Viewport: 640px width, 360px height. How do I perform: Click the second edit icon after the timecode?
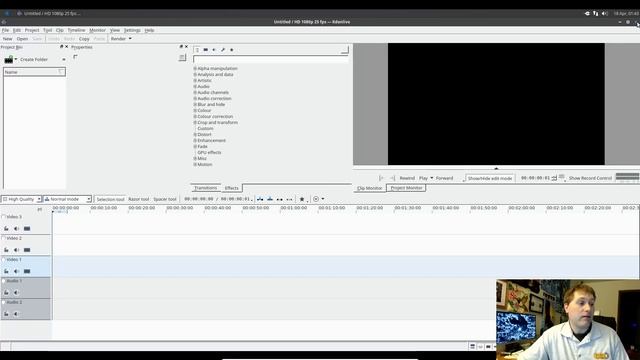pos(270,199)
